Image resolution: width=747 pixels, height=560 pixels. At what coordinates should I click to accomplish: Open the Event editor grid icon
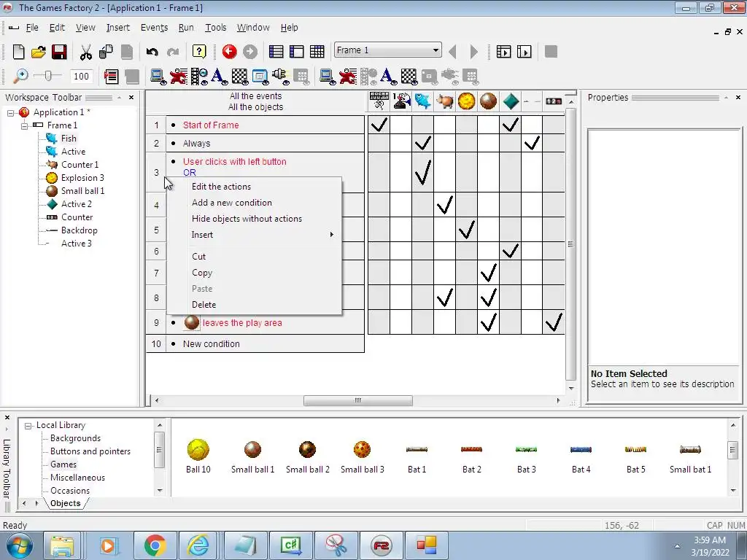(x=317, y=52)
